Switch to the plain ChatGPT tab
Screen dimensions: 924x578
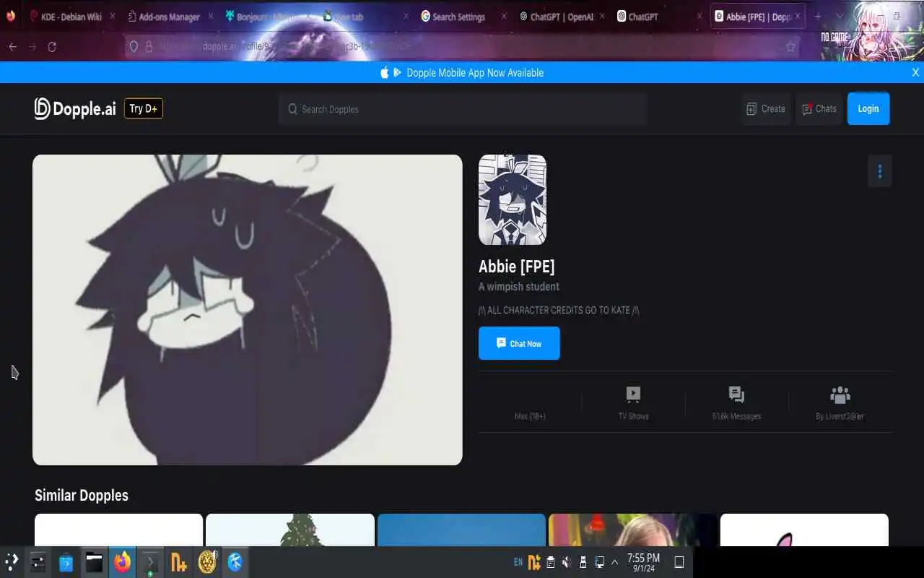coord(658,16)
